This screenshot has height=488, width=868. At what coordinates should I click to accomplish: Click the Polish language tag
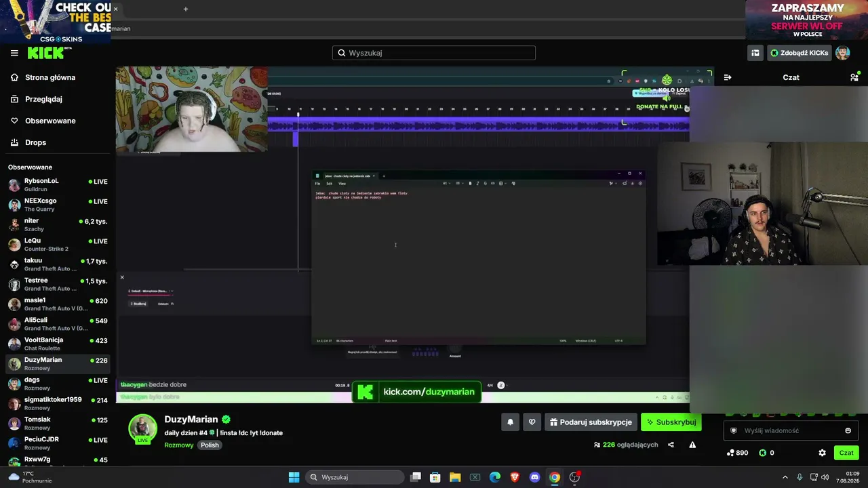tap(210, 445)
